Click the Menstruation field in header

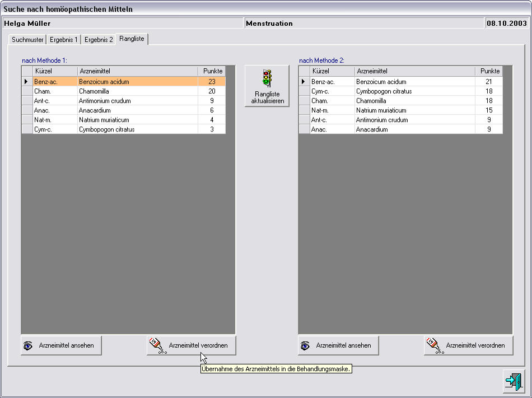click(364, 24)
